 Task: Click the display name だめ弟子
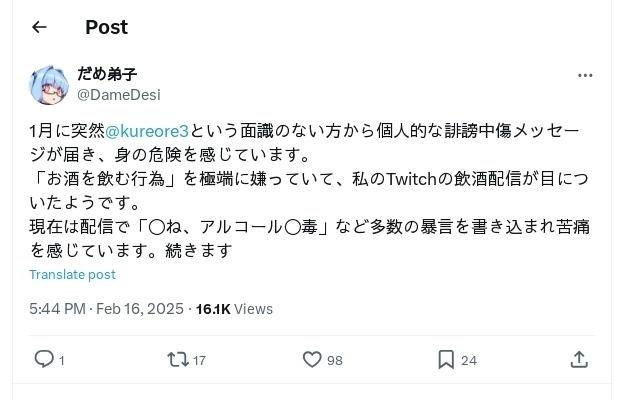pyautogui.click(x=107, y=75)
